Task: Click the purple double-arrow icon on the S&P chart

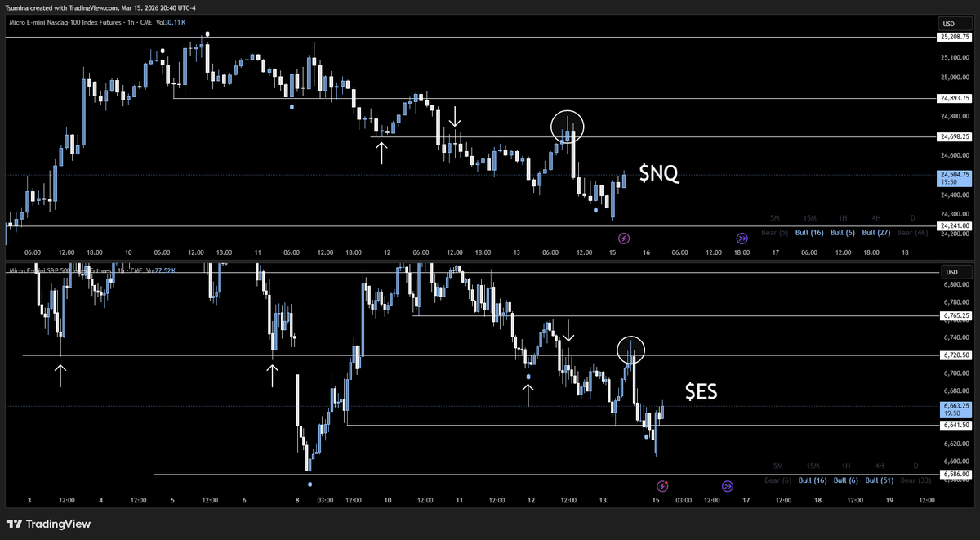Action: tap(727, 485)
